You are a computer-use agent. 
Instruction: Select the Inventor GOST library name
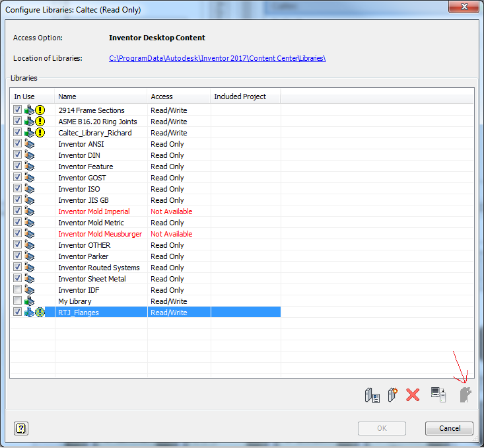pos(82,178)
